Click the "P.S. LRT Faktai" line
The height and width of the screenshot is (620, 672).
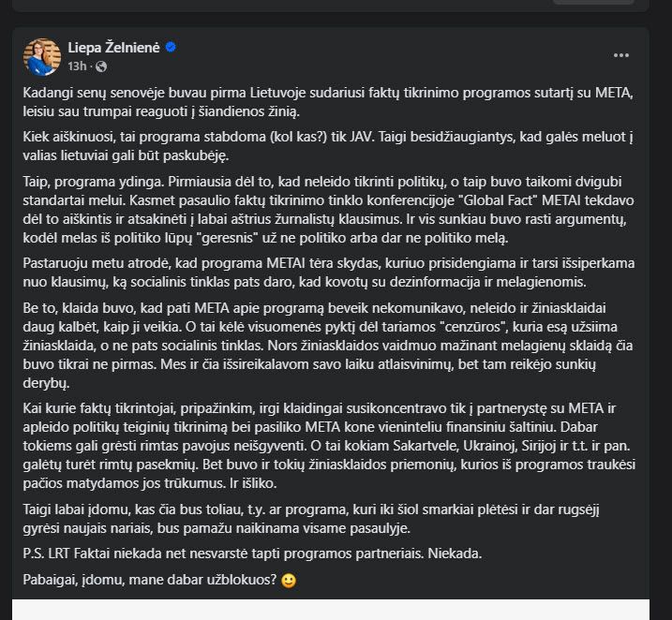pos(252,554)
